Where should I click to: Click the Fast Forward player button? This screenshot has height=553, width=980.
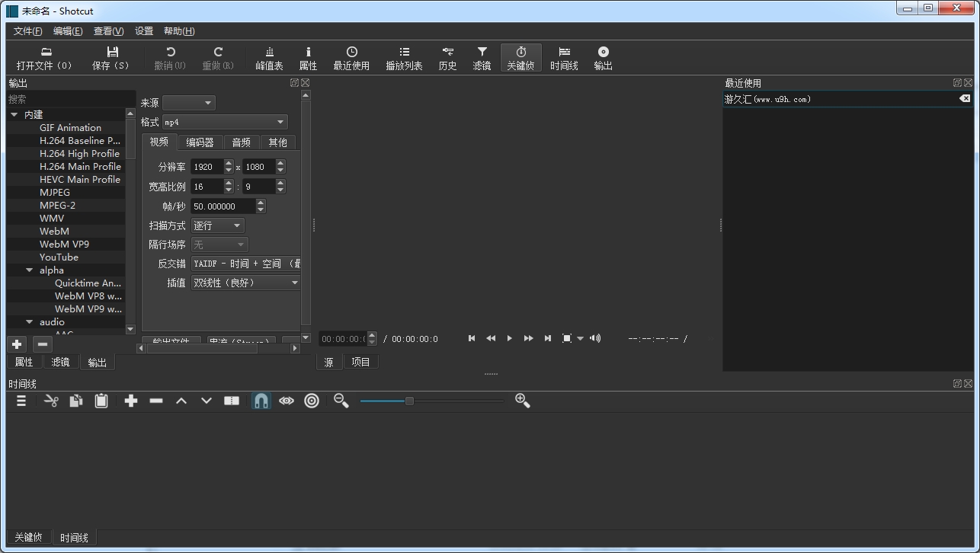[x=528, y=338]
